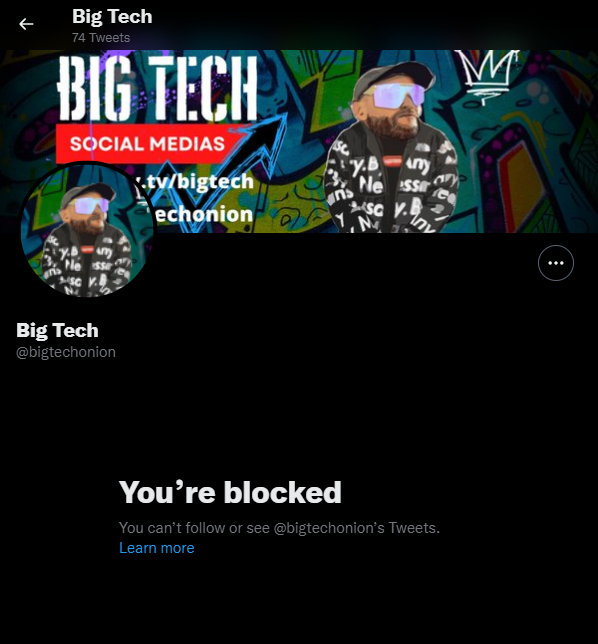
Task: Click the purple sunglasses in the profile avatar
Action: (90, 205)
